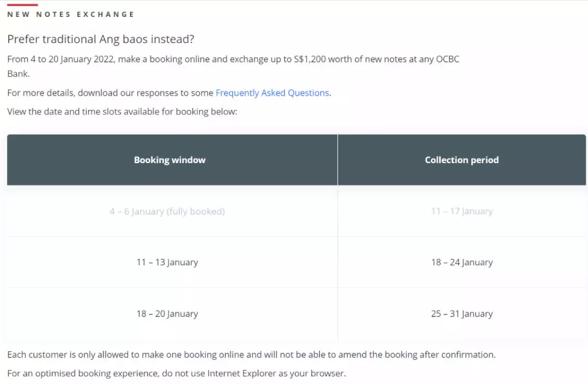Select the 11 – 13 January booking window
The height and width of the screenshot is (385, 588).
click(x=167, y=262)
